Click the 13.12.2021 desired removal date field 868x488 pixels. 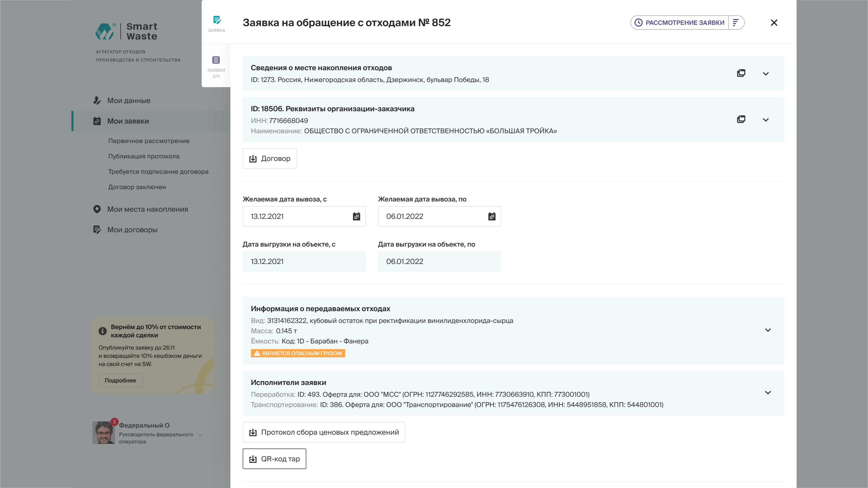304,216
